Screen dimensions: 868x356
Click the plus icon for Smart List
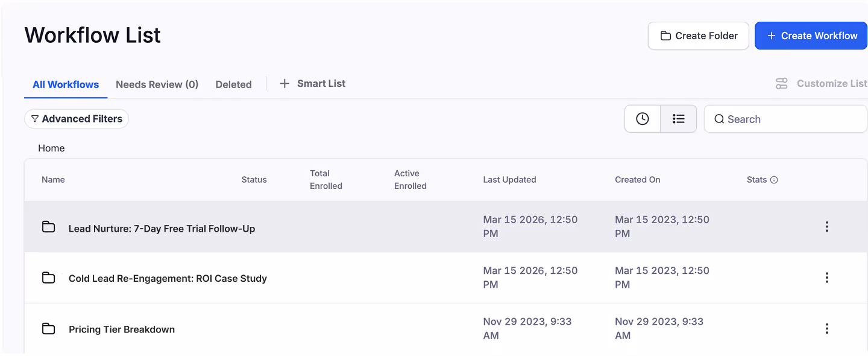(x=285, y=84)
